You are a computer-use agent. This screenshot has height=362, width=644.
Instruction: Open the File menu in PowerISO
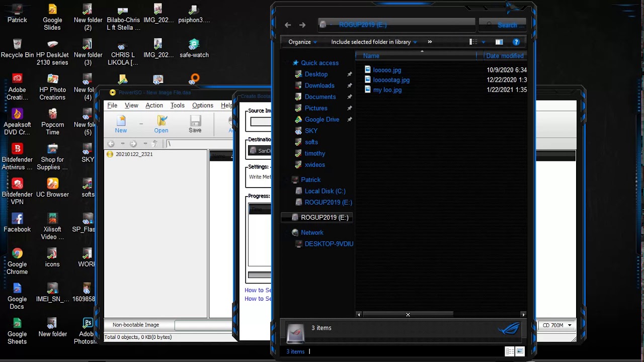pos(112,106)
